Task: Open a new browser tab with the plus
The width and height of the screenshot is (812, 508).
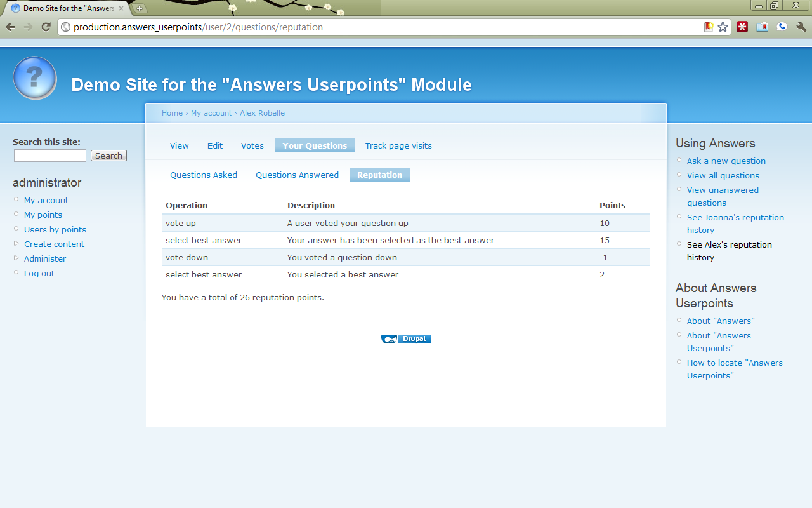Action: 138,9
